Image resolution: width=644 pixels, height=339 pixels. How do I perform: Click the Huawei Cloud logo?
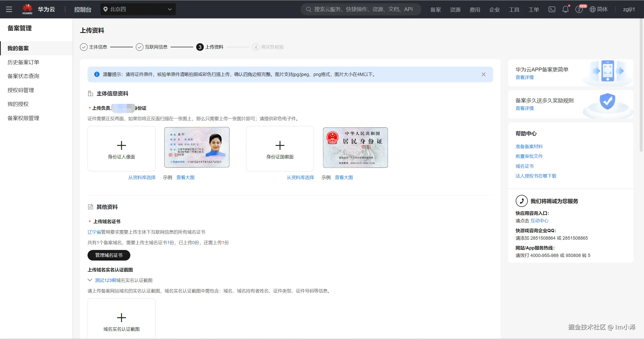[27, 9]
